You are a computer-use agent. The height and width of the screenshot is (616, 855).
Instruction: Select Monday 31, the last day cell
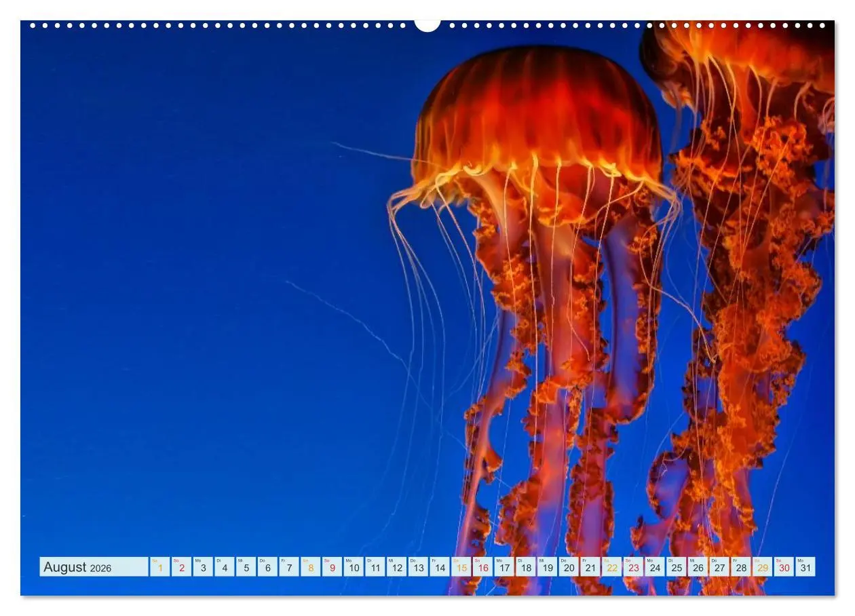pyautogui.click(x=805, y=567)
